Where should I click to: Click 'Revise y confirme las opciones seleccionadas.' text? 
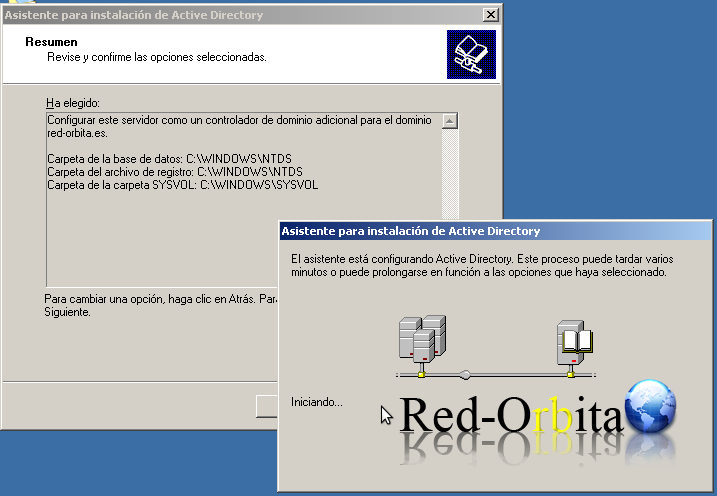click(x=157, y=57)
